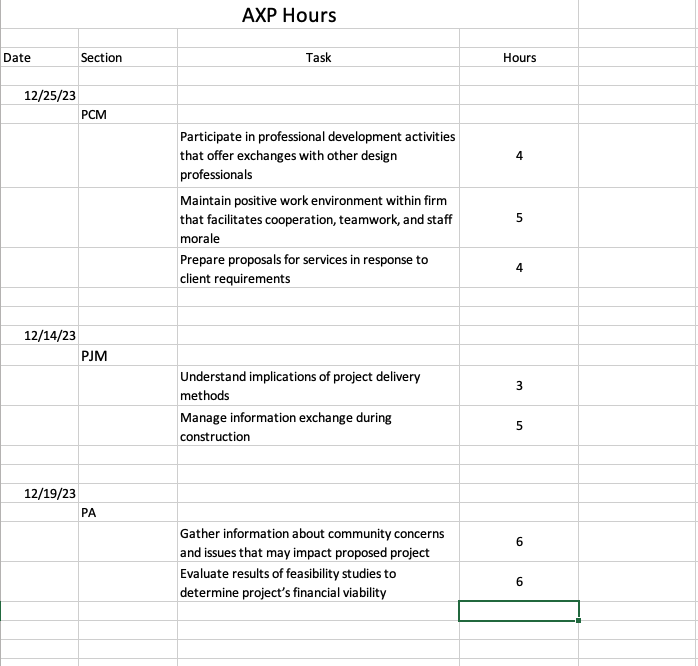Select the 'Evaluate results of feasibility studies' cell
The image size is (698, 666).
pos(318,582)
